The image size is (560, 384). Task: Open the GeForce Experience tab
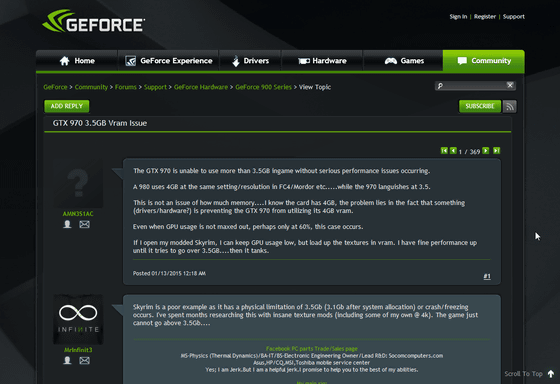click(x=168, y=61)
